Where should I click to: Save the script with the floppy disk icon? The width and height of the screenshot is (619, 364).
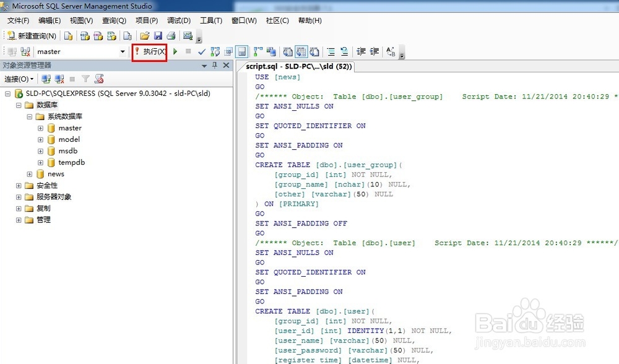(158, 36)
